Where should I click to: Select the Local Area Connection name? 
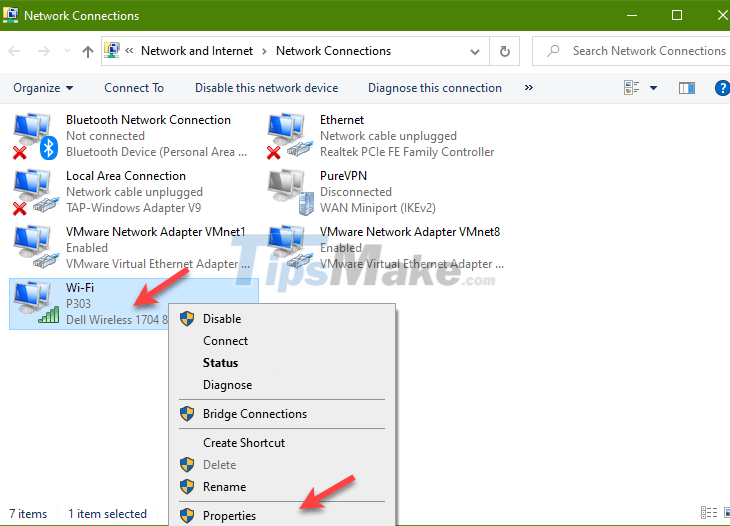click(x=126, y=176)
